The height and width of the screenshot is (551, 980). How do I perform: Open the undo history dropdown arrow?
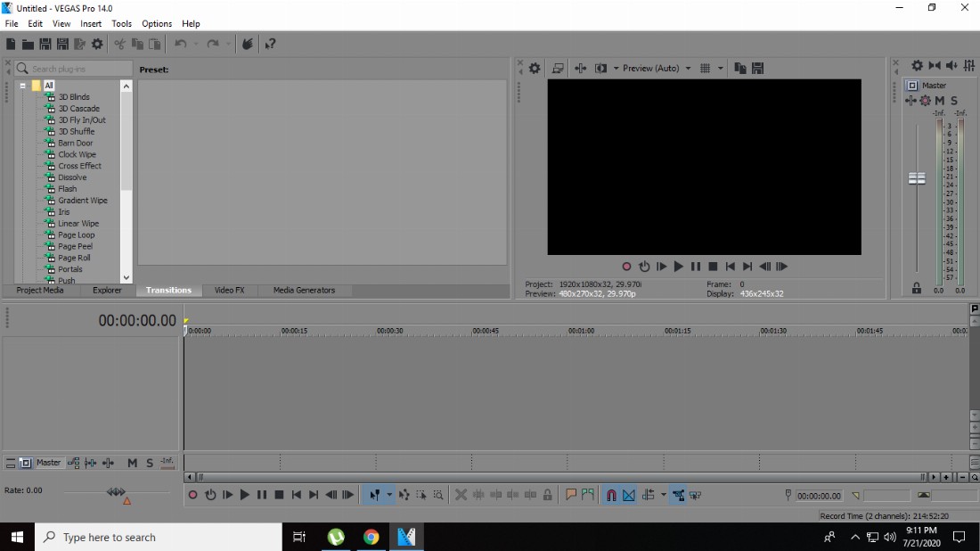coord(196,44)
